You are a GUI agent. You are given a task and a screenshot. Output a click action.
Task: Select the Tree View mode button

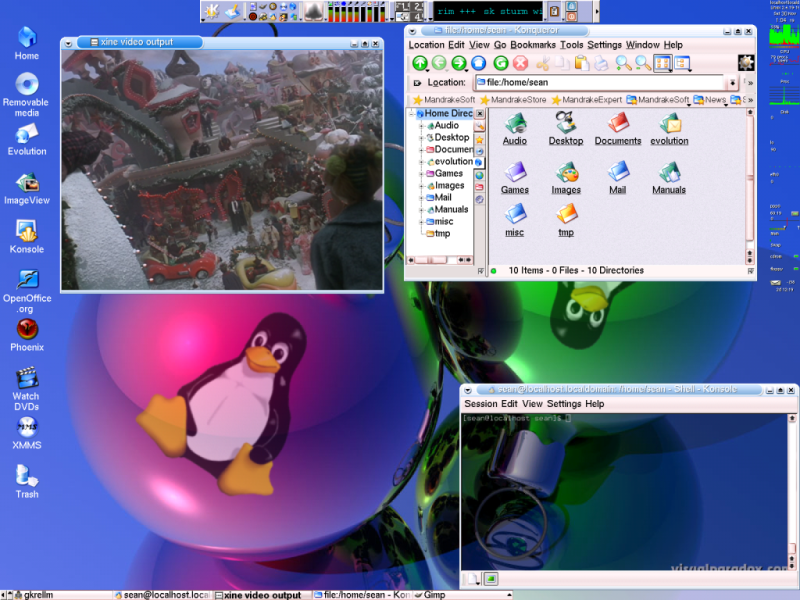click(682, 63)
